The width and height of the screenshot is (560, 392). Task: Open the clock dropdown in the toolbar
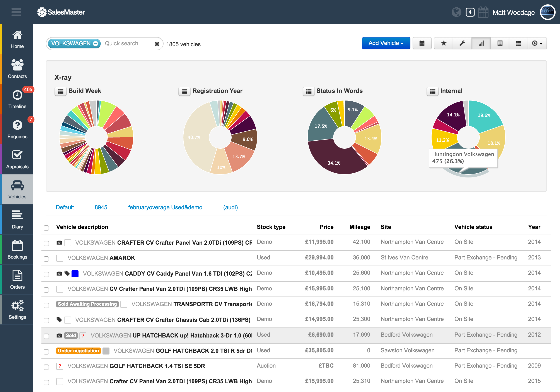coord(537,43)
